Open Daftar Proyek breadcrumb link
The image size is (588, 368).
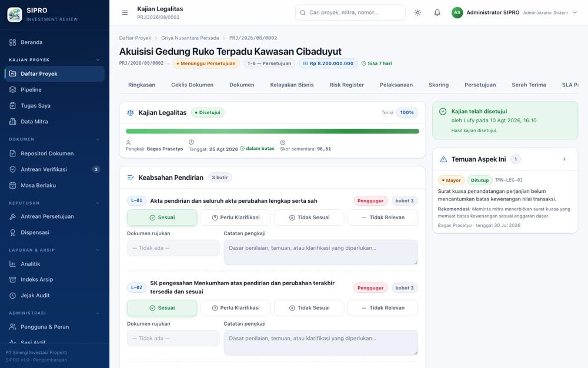pyautogui.click(x=135, y=38)
